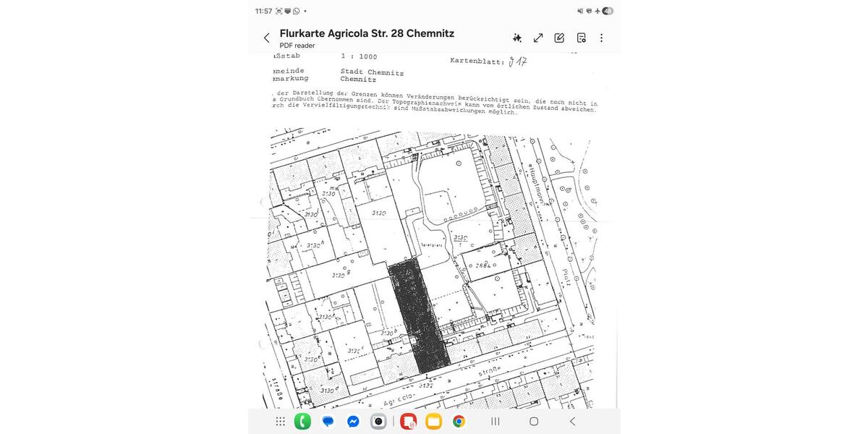Click the document title Flurkarte Agricola Str. 28 Chemnitz
This screenshot has height=434, width=868.
(367, 33)
